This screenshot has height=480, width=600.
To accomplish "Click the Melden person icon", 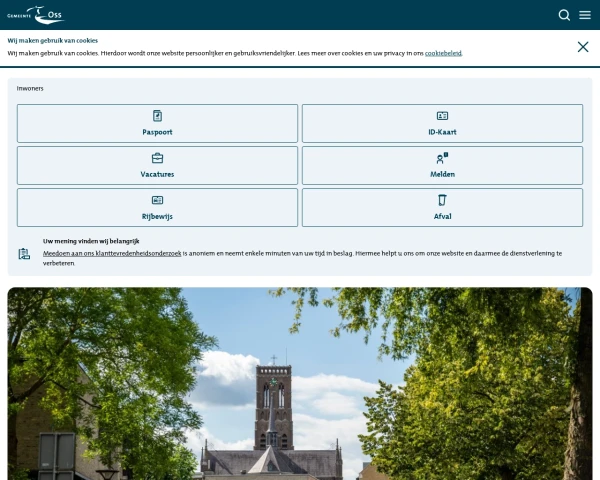I will tap(442, 158).
